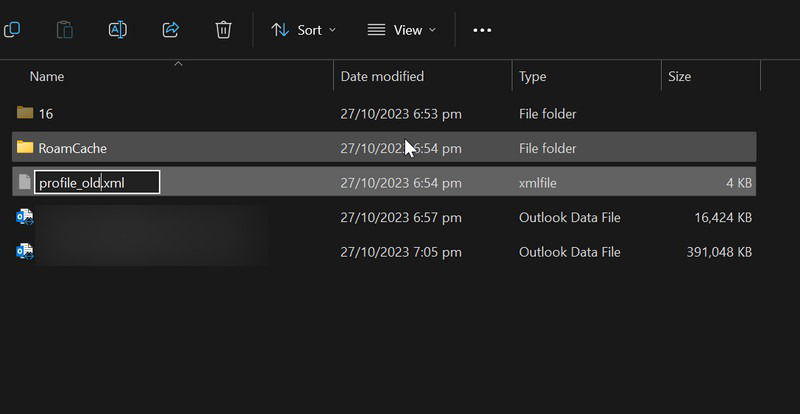The width and height of the screenshot is (800, 414).
Task: Open the View dropdown
Action: coord(402,30)
